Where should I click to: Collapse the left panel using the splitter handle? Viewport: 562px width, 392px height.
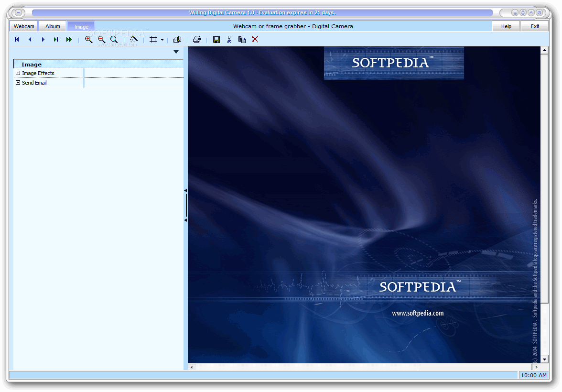185,205
